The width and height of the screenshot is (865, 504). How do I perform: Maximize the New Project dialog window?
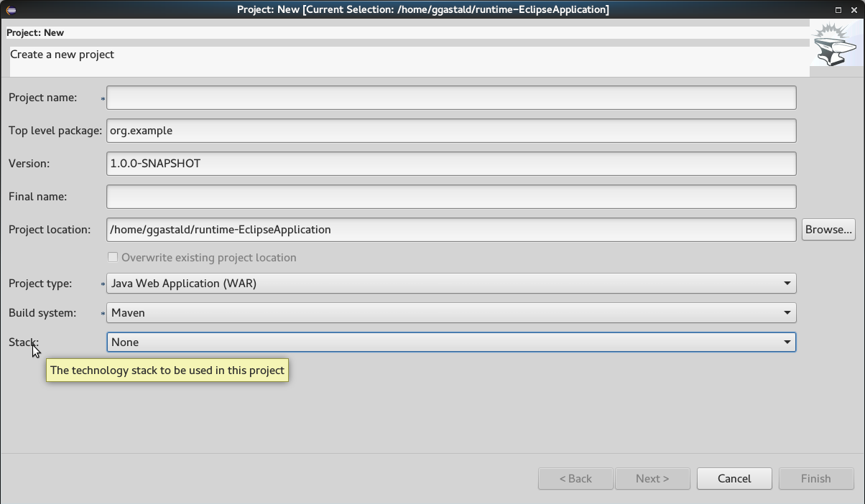tap(838, 10)
